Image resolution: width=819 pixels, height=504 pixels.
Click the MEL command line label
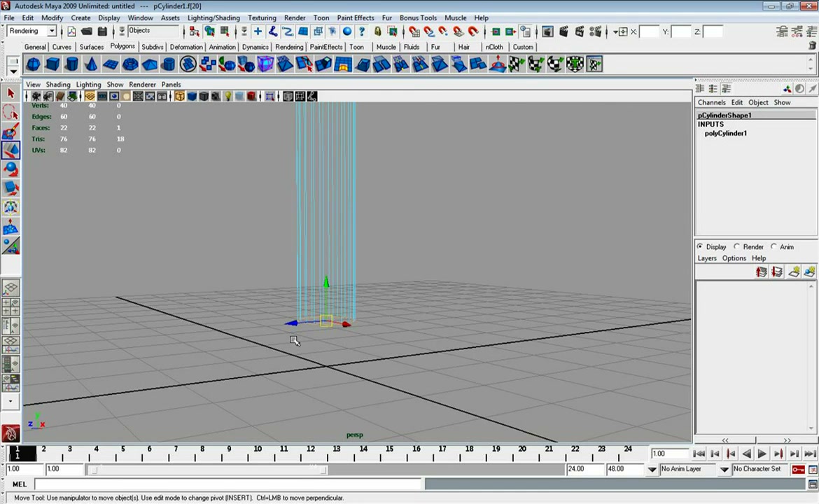[x=20, y=484]
